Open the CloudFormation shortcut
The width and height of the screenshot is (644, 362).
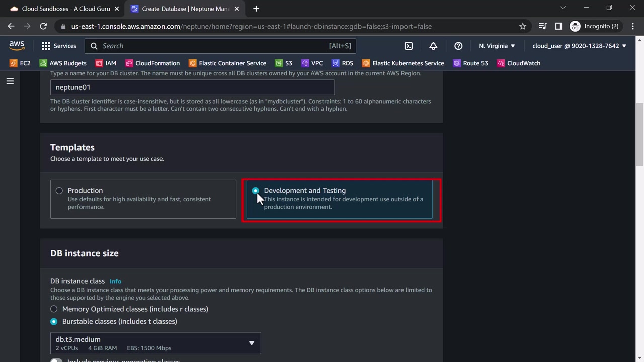[x=152, y=63]
